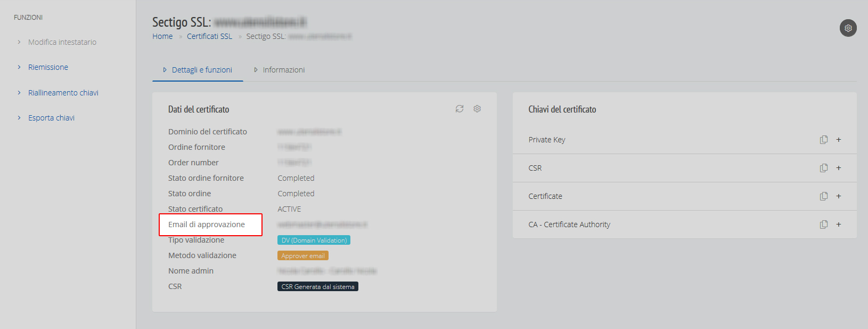The image size is (868, 329).
Task: Open Modifica intestatario in the sidebar
Action: [x=62, y=42]
